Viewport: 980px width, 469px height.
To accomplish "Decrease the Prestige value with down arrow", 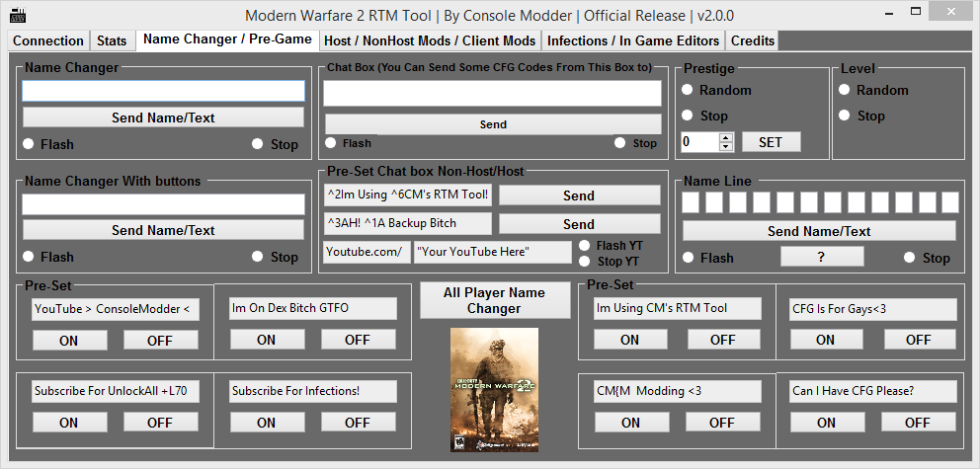I will click(x=727, y=146).
